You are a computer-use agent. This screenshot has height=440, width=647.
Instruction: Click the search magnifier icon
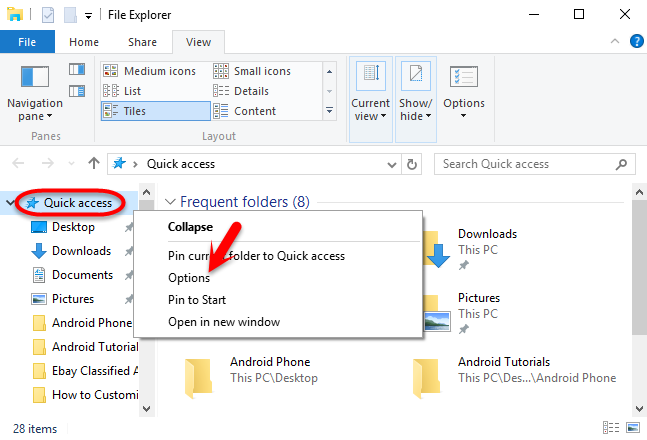click(623, 164)
